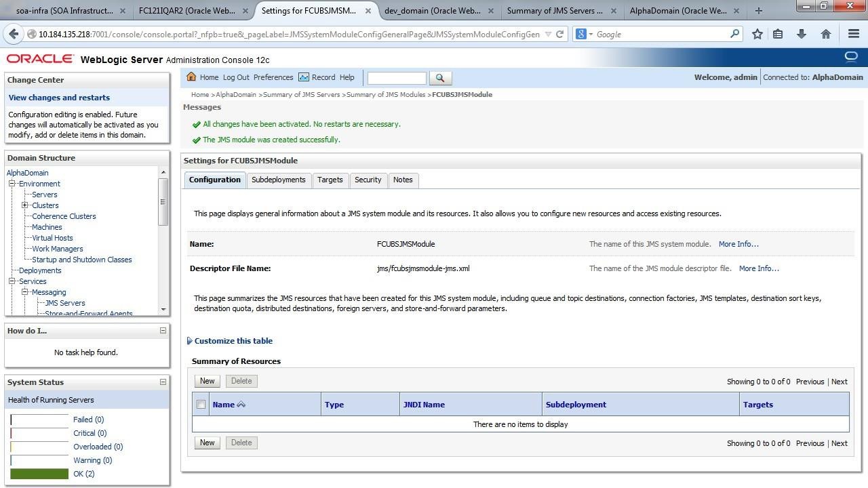The image size is (868, 488).
Task: Collapse the Messaging tree node
Action: pos(24,292)
